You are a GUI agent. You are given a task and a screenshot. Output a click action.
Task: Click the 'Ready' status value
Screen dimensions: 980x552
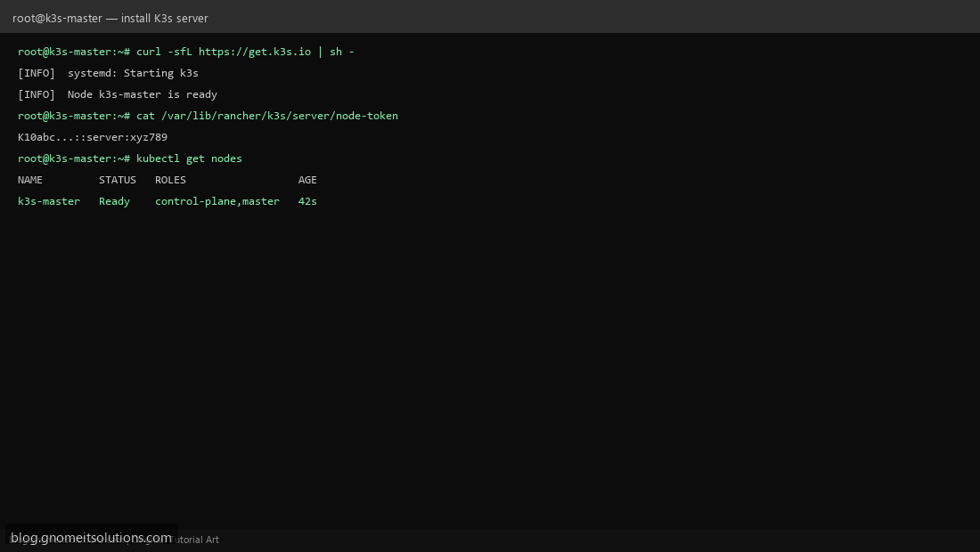tap(114, 201)
